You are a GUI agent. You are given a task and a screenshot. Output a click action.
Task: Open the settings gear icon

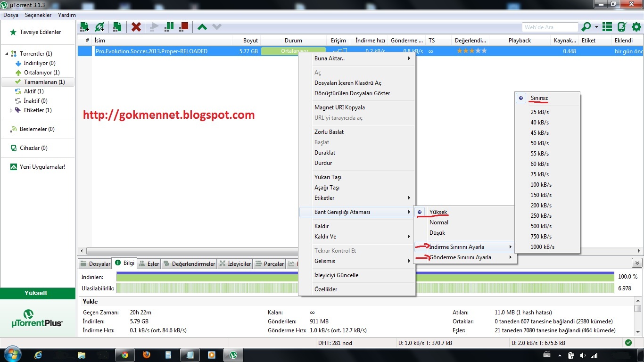(x=636, y=27)
